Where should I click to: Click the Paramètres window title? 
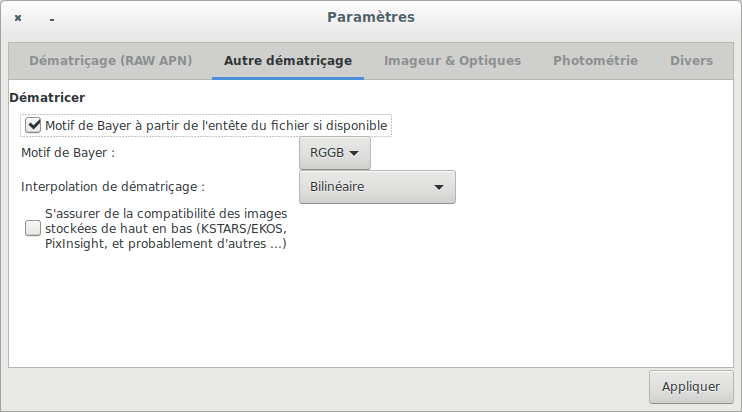(370, 17)
